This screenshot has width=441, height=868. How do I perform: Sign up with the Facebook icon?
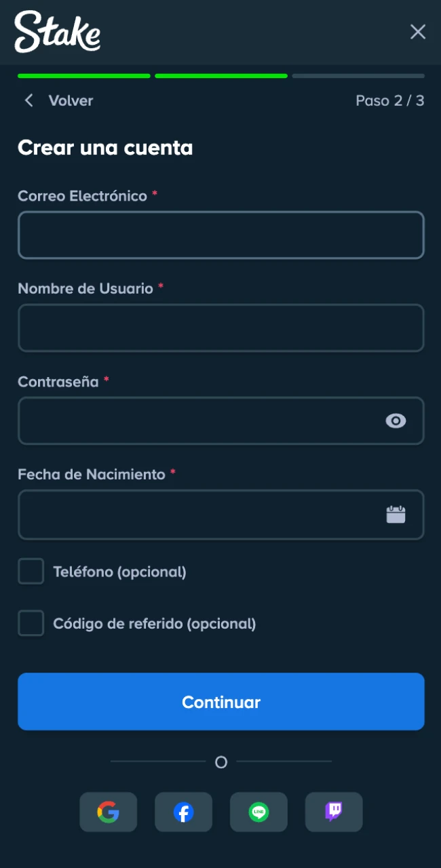point(183,812)
